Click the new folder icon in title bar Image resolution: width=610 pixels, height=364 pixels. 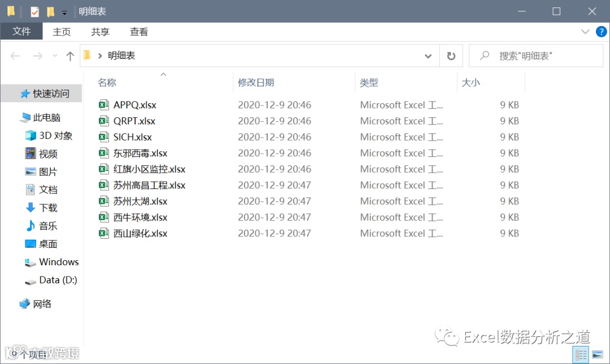(51, 12)
